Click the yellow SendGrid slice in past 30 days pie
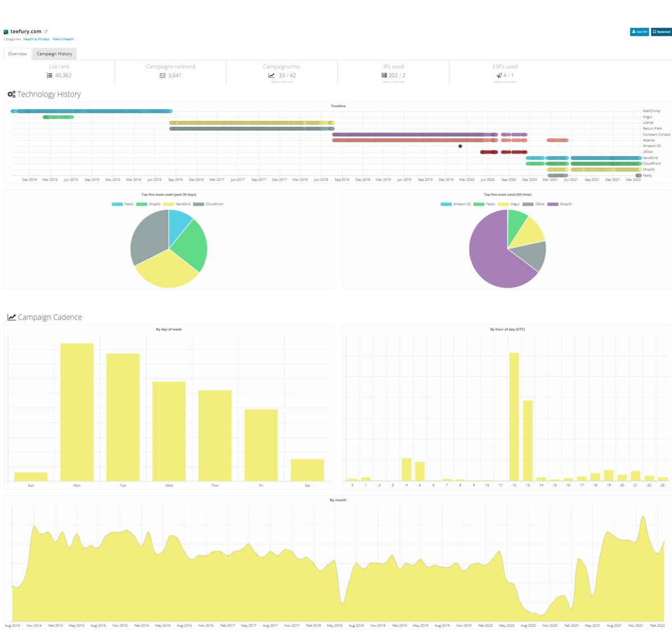Image resolution: width=672 pixels, height=638 pixels. click(x=167, y=270)
